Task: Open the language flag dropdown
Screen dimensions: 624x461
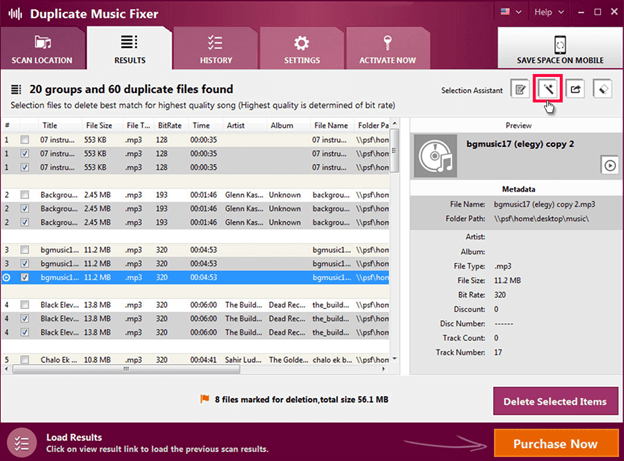Action: point(511,12)
